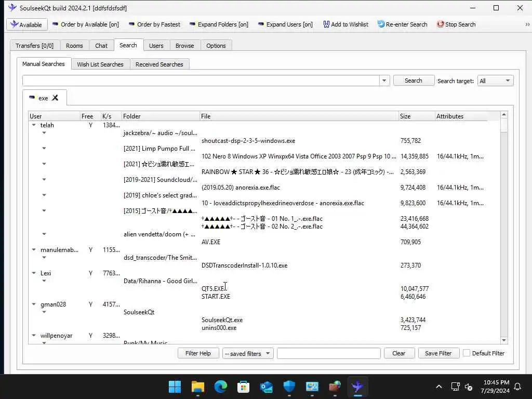Select DSDTranscoderInstall-1.0.10.exe file

coord(244,265)
